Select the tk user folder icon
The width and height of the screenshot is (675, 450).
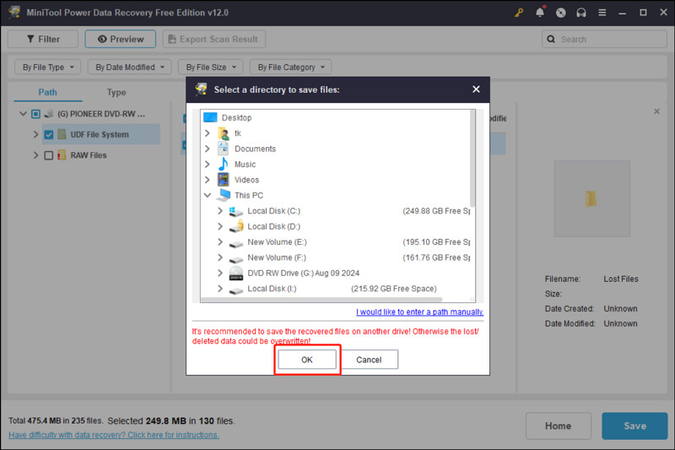(223, 133)
